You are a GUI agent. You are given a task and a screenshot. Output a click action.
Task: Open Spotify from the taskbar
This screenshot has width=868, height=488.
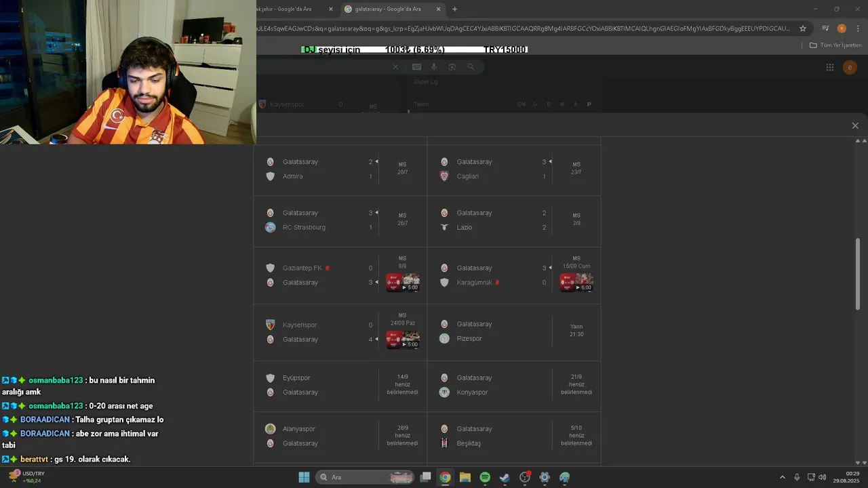click(485, 477)
